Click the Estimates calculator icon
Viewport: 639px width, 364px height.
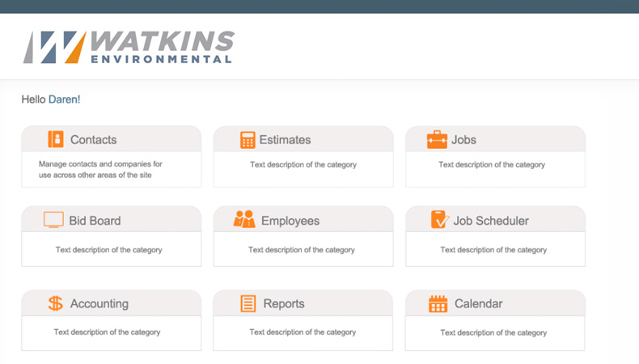248,140
